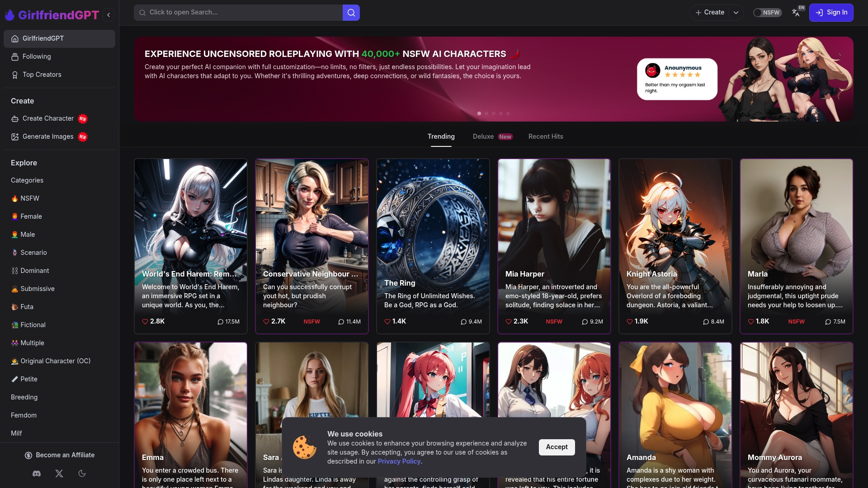Open Generate Images in sidebar
Image resolution: width=868 pixels, height=488 pixels.
pyautogui.click(x=59, y=137)
